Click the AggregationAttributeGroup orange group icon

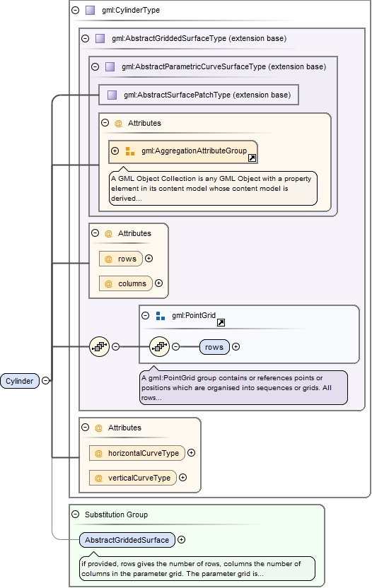[130, 151]
